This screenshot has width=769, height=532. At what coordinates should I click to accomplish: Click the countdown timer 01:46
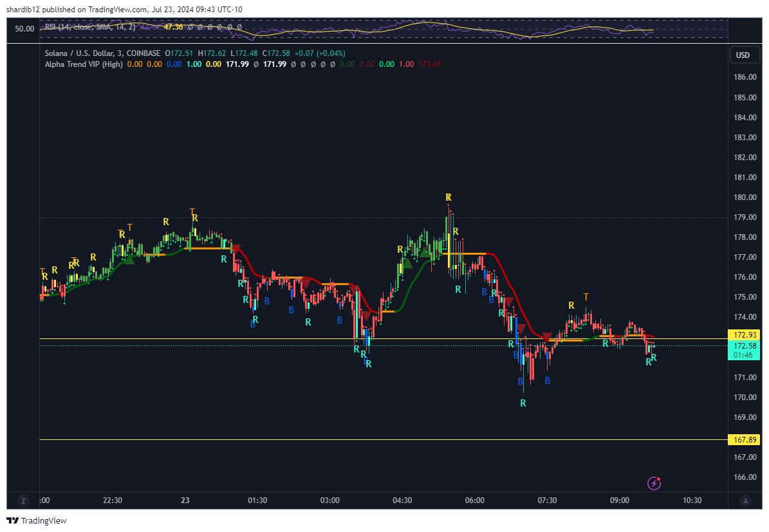coord(743,355)
